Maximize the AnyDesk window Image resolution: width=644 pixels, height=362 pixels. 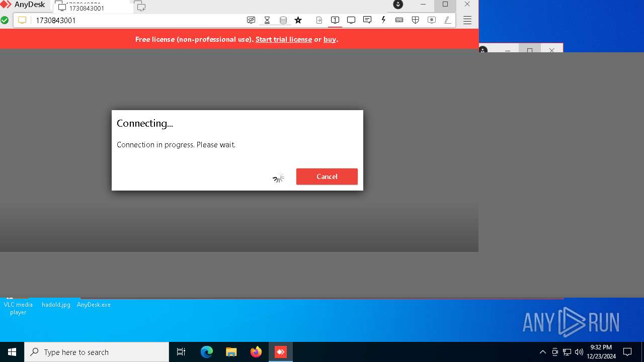point(445,5)
